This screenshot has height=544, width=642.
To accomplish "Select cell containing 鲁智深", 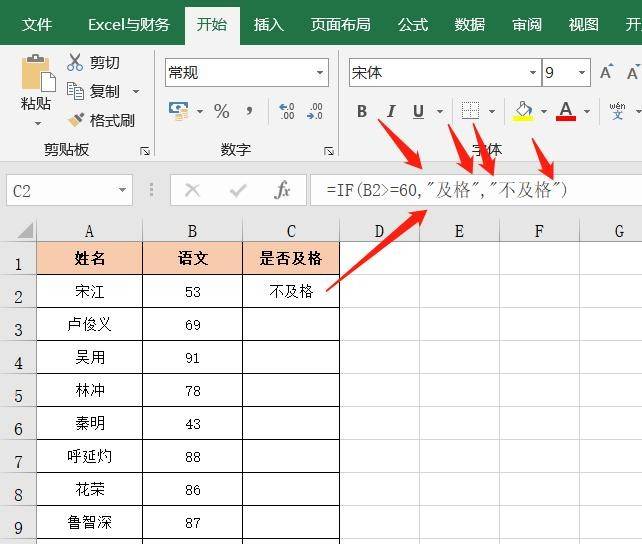I will 89,522.
